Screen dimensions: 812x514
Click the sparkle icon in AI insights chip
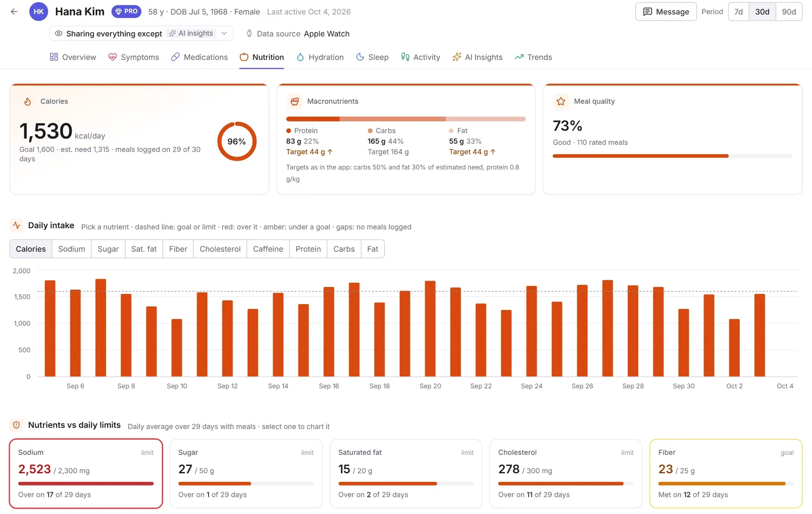point(173,33)
